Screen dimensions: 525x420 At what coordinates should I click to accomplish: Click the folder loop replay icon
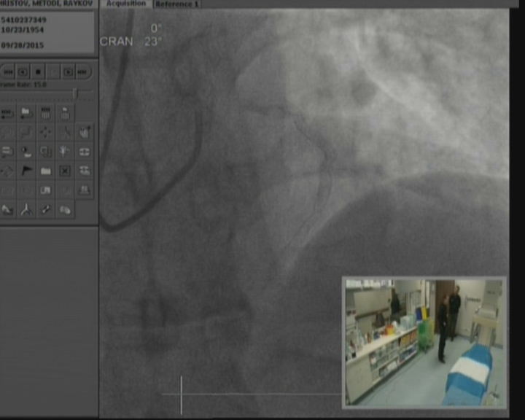tap(26, 113)
